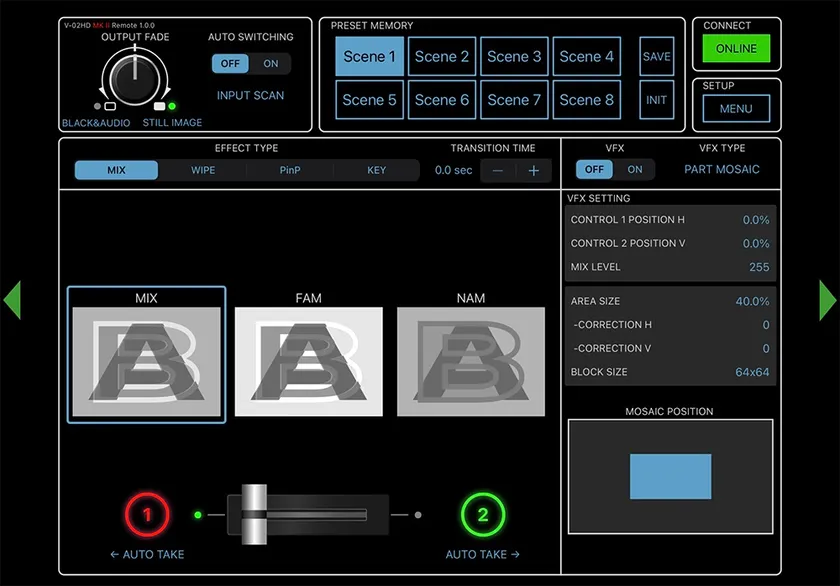Switch Auto Switching to OFF
This screenshot has width=840, height=586.
coord(231,64)
